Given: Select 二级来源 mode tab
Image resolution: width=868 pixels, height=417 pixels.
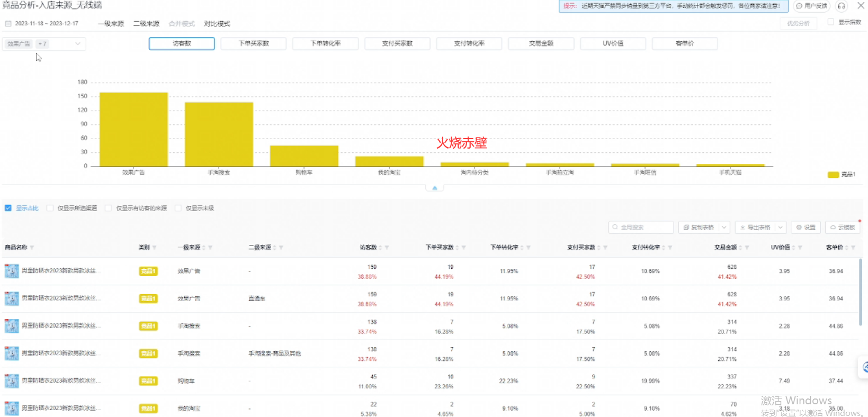Looking at the screenshot, I should [x=146, y=24].
